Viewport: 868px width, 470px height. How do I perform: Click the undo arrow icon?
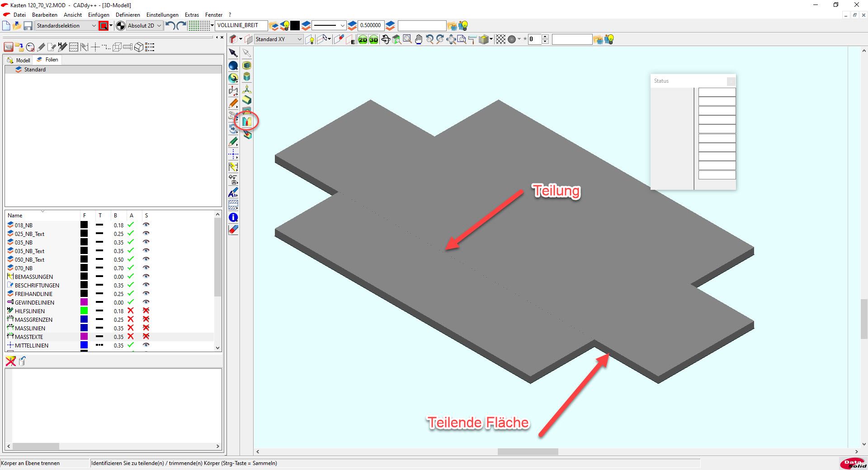pos(170,26)
